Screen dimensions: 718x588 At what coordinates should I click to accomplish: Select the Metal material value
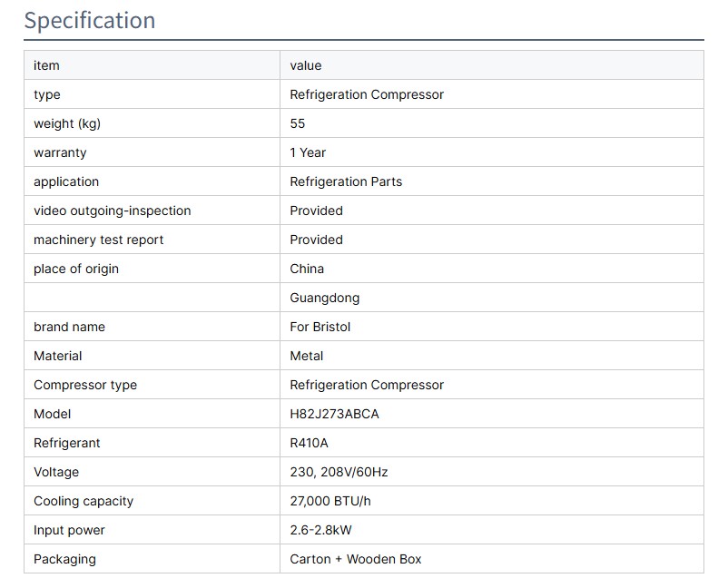(x=307, y=356)
